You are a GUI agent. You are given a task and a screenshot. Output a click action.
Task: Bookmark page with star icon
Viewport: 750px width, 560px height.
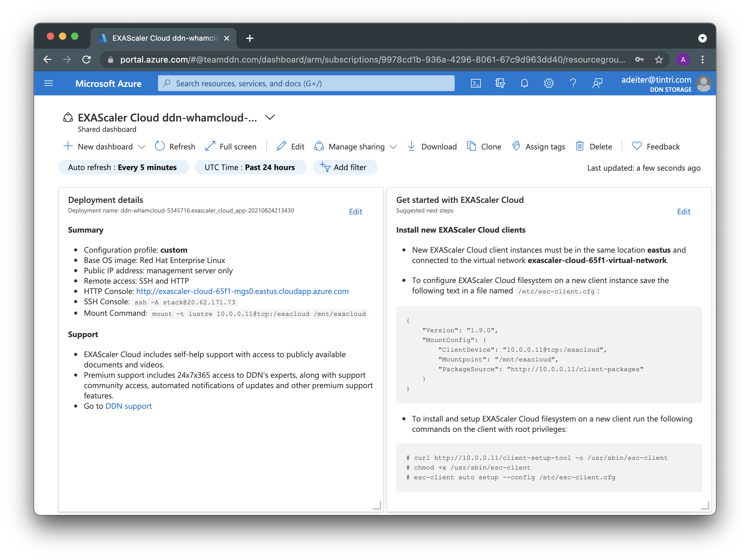coord(659,60)
